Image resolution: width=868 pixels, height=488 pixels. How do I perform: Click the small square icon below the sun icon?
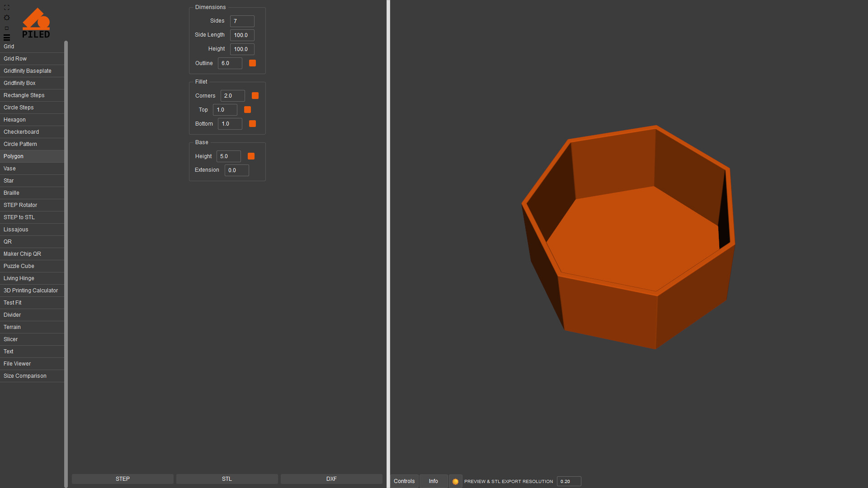(x=7, y=28)
